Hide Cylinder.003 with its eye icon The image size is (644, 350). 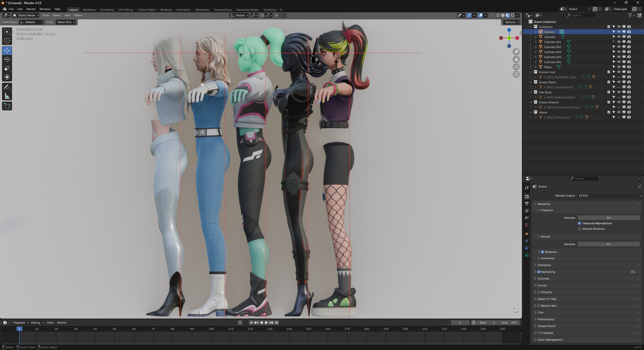click(619, 52)
